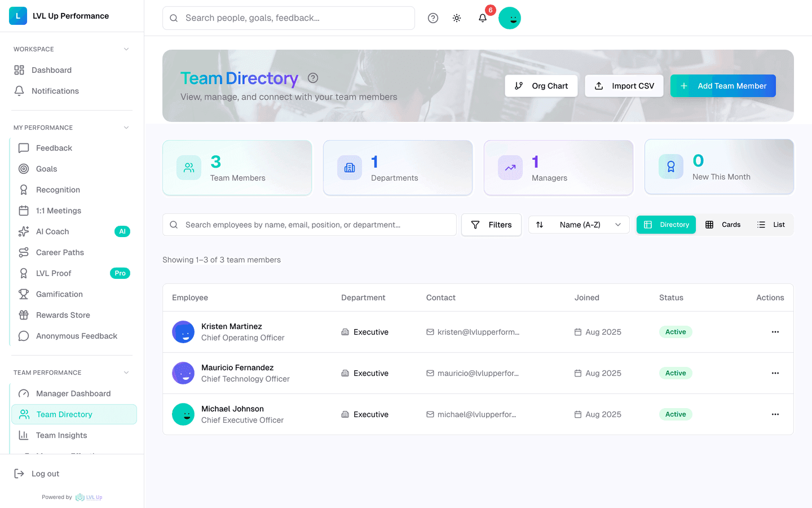Collapse the My Performance sidebar section

(126, 128)
